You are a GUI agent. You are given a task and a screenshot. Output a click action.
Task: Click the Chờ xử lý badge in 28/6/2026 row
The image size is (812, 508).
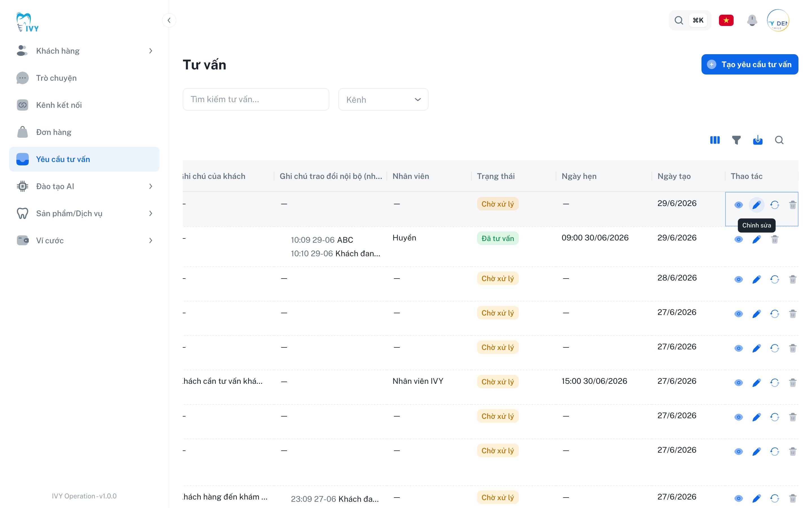click(x=498, y=278)
